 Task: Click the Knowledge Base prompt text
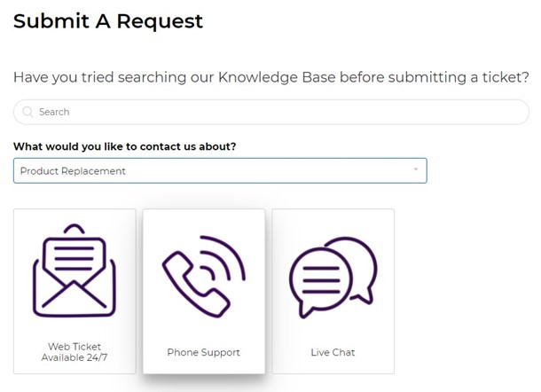coord(270,77)
